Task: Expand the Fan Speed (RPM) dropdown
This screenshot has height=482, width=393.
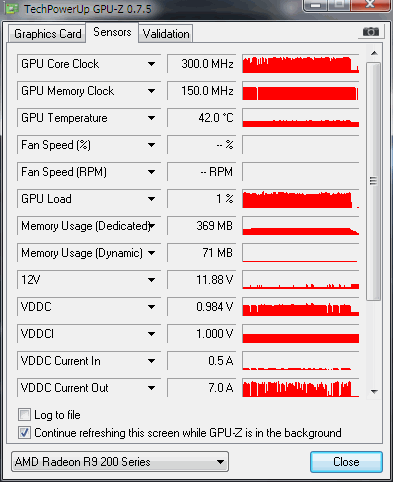Action: tap(152, 172)
